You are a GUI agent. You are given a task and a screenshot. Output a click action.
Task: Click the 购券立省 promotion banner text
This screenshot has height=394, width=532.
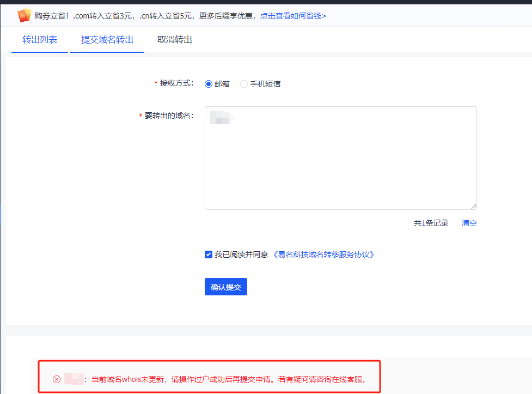[145, 16]
